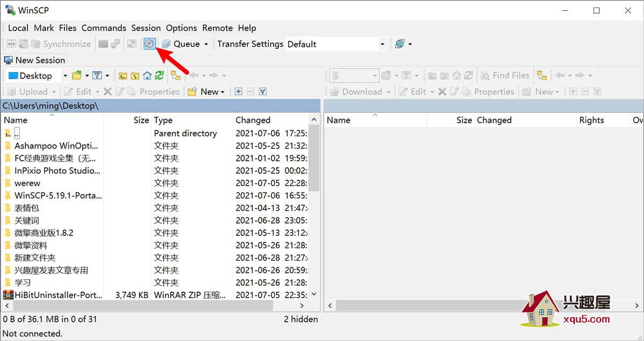Click the globe session refresh icon
This screenshot has height=341, width=644.
point(399,44)
